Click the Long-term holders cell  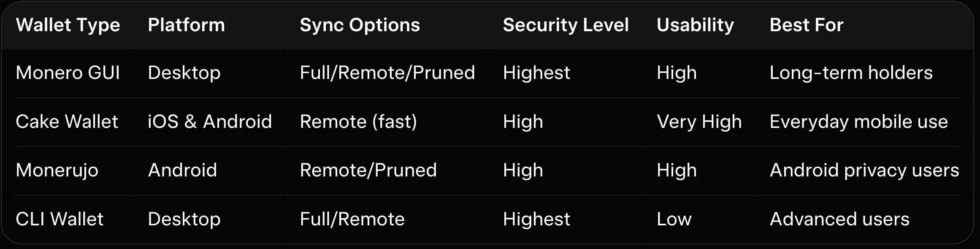tap(851, 73)
